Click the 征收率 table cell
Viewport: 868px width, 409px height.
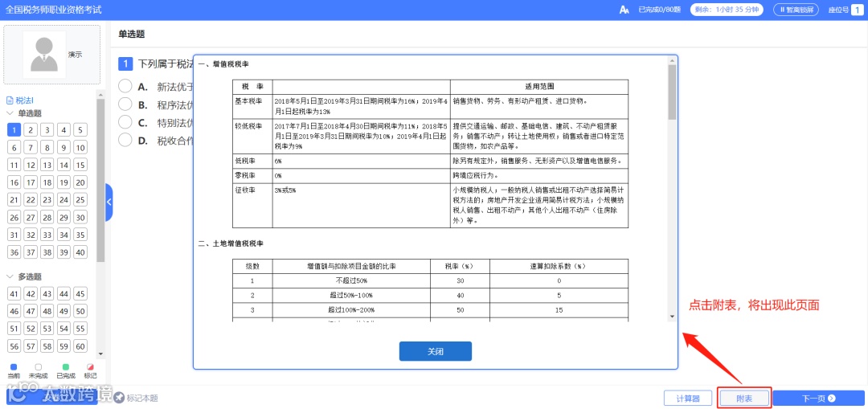tap(252, 206)
